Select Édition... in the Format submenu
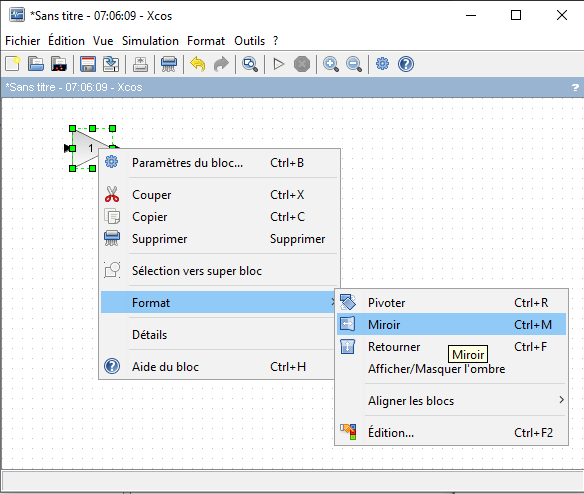This screenshot has width=584, height=494. 451,433
